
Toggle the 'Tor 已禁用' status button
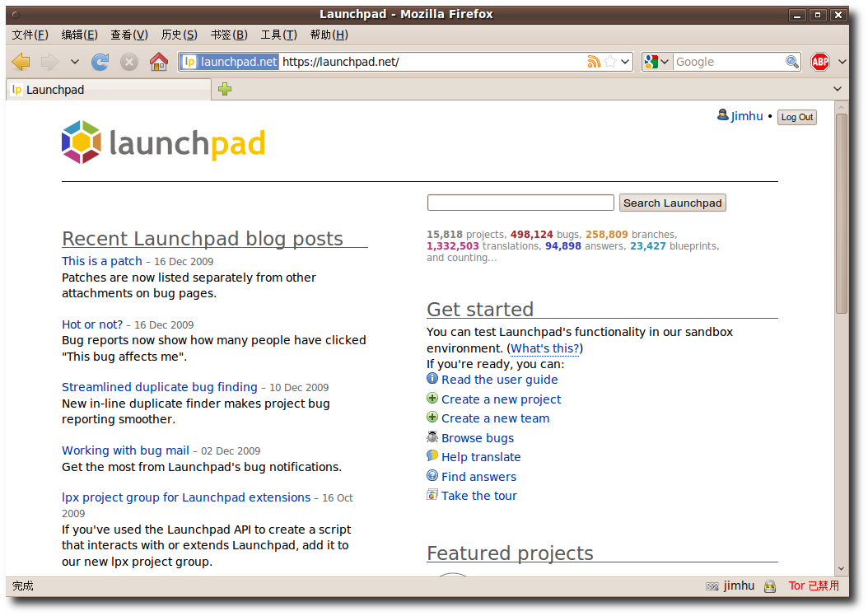click(814, 586)
